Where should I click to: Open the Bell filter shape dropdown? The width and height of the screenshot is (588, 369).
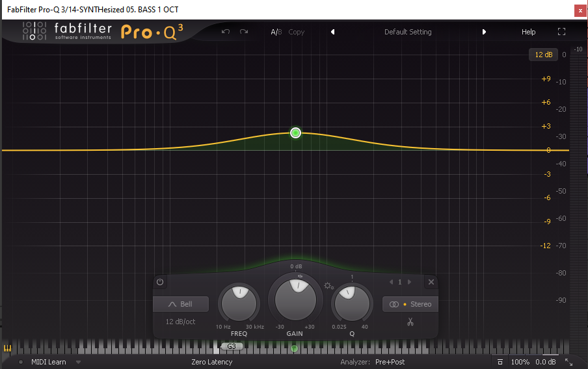pos(181,304)
